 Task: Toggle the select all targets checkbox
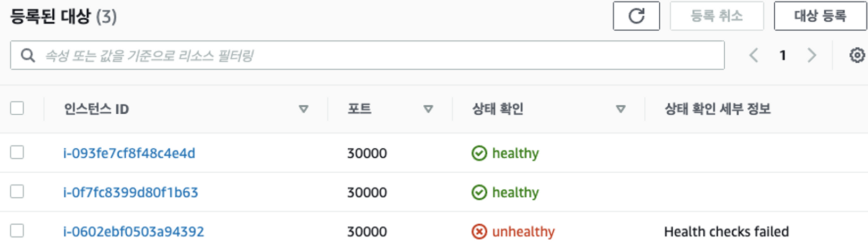coord(17,108)
